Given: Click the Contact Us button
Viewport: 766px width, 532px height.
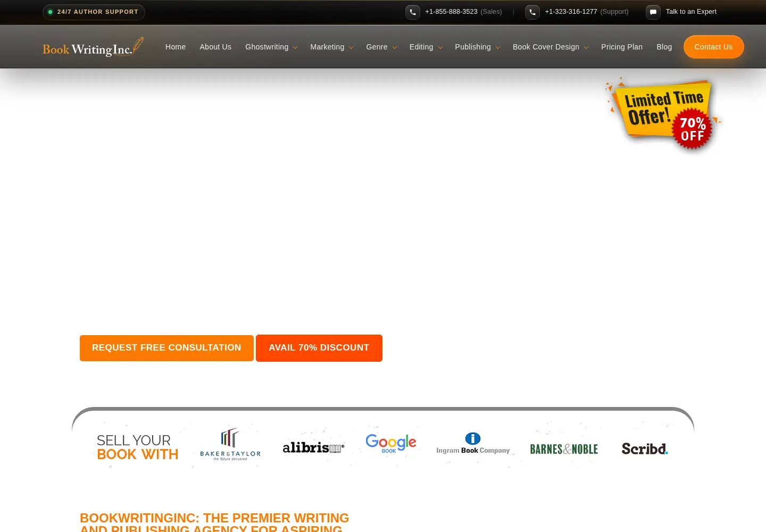Looking at the screenshot, I should (713, 47).
